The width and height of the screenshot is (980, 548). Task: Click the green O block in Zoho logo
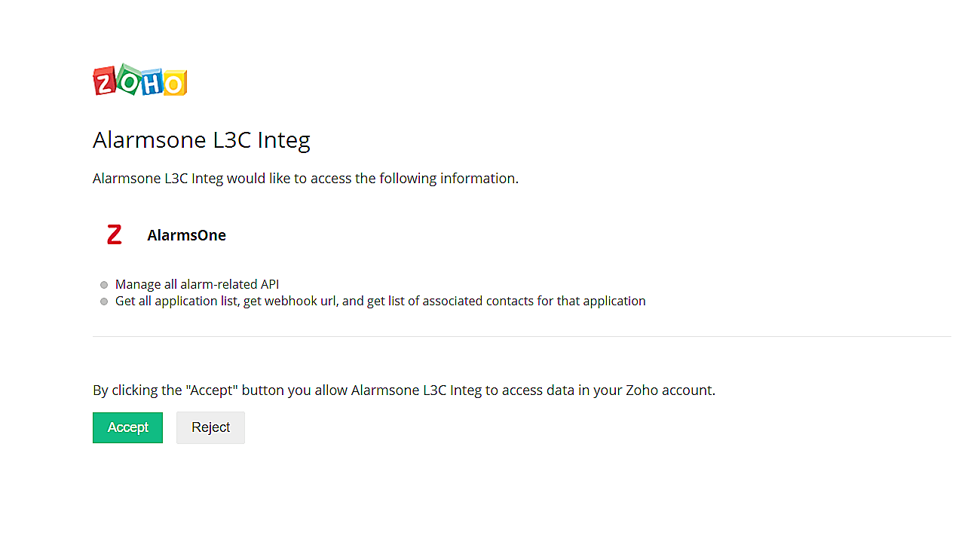pyautogui.click(x=128, y=78)
